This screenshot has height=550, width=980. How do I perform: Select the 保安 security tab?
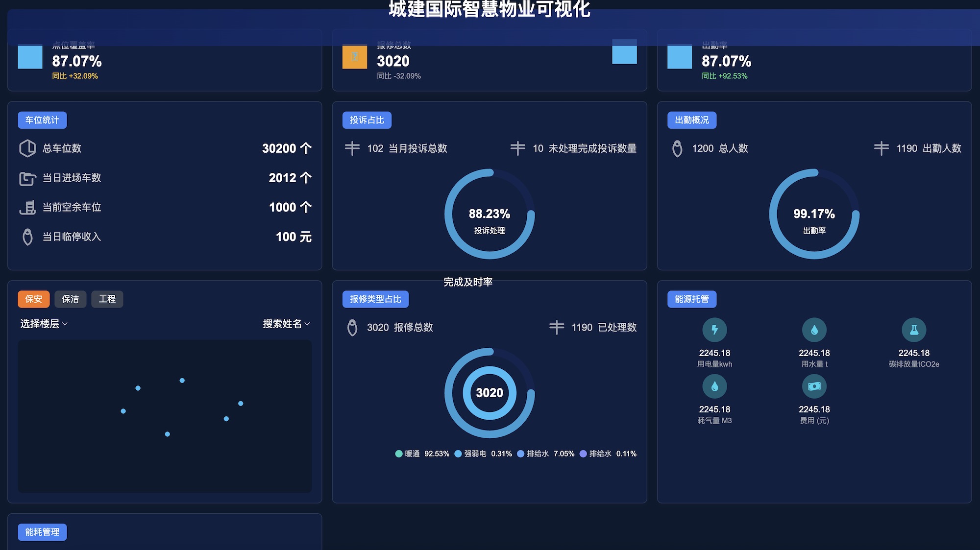click(x=33, y=299)
